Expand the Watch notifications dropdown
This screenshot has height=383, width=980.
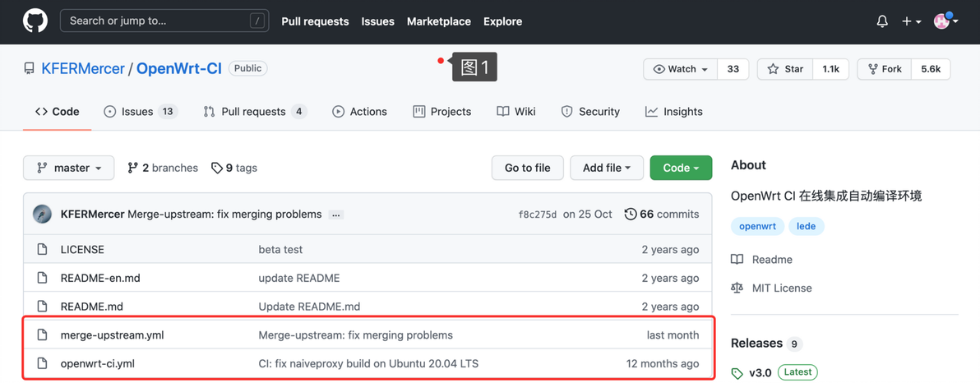click(681, 69)
